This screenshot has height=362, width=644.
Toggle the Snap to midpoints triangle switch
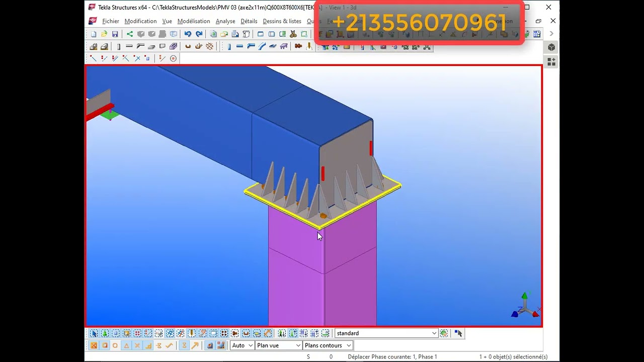pyautogui.click(x=126, y=345)
